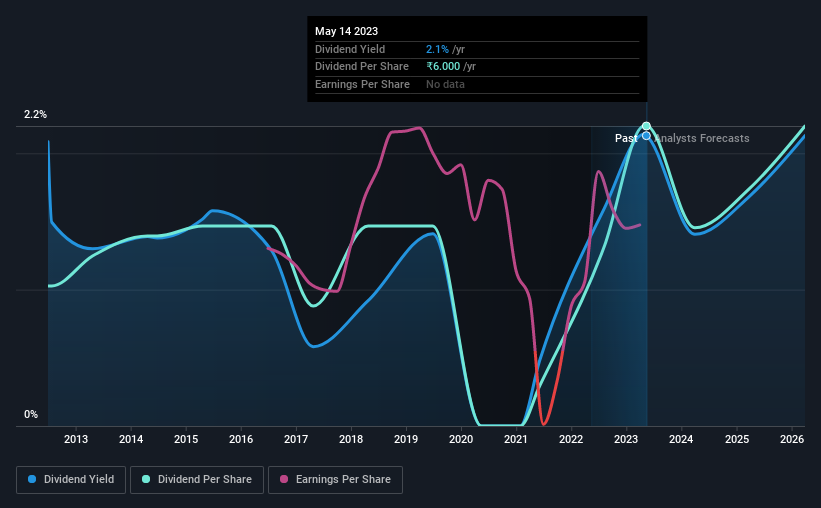Click the 2018 x-axis year label
821x508 pixels.
point(351,439)
